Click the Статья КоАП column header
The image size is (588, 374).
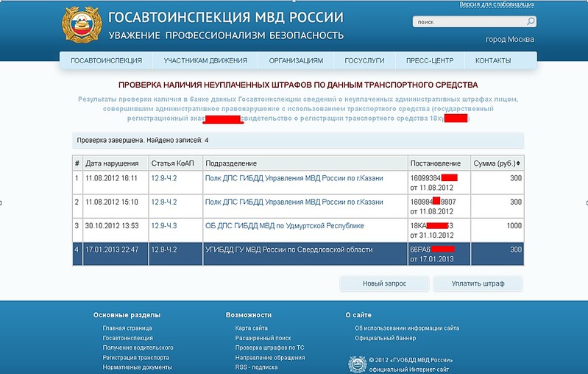pyautogui.click(x=175, y=163)
